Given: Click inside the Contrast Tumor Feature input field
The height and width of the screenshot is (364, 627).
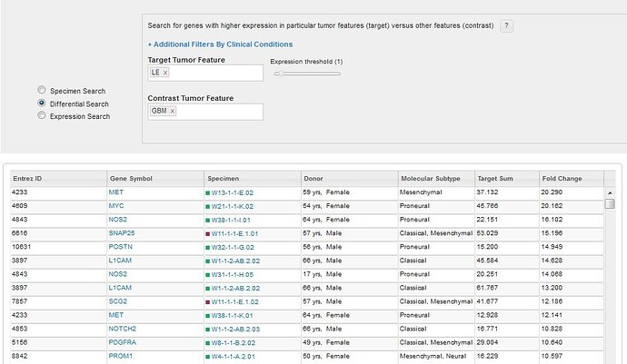Looking at the screenshot, I should (x=205, y=112).
